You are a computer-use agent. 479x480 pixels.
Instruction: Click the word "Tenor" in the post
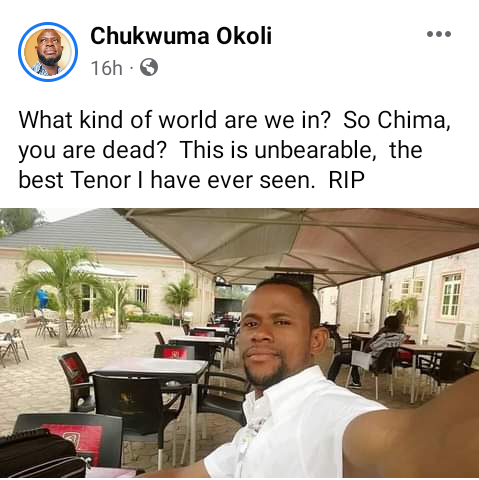tap(101, 180)
